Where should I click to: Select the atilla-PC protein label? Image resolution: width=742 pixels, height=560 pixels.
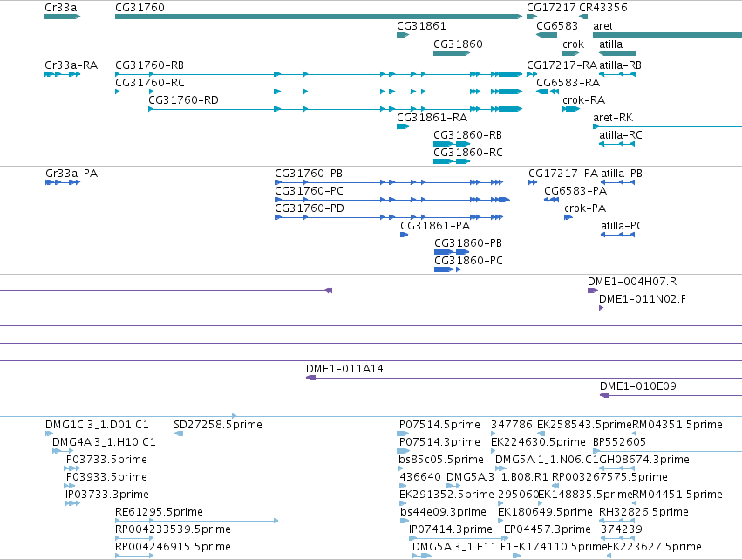coord(622,226)
